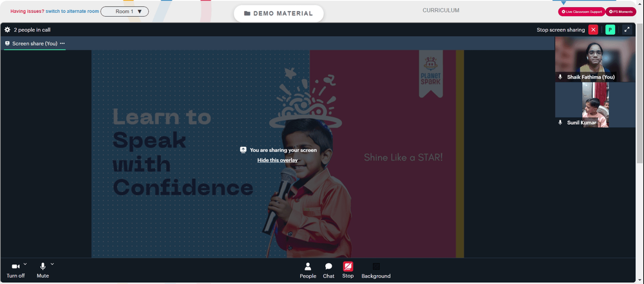Screen dimensions: 644x284
Task: Click the green P participant avatar
Action: 610,30
